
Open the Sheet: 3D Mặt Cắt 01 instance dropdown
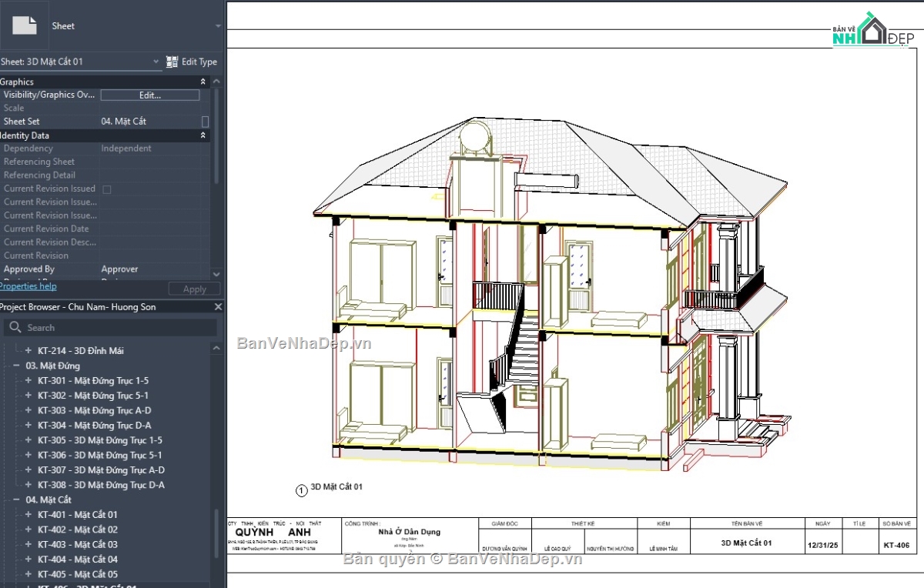tap(155, 62)
